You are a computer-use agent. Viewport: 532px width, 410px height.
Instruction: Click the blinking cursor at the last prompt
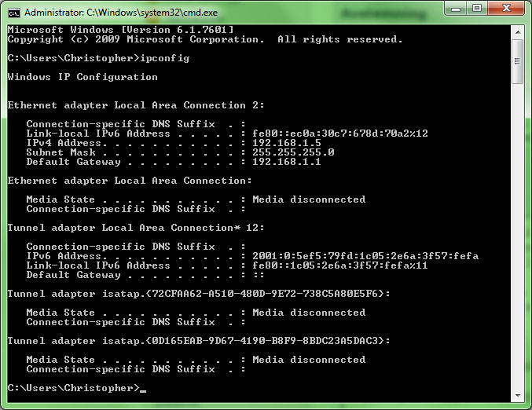[x=143, y=390]
